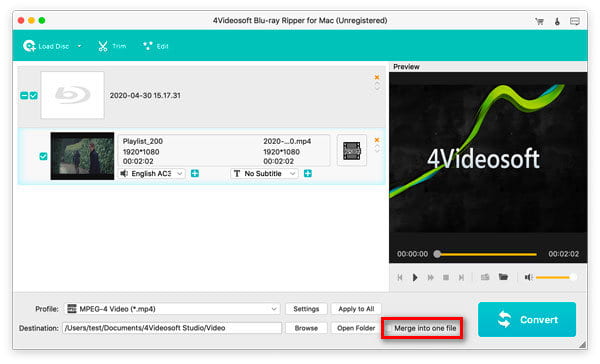
Task: Open the No Subtitle dropdown
Action: [x=264, y=174]
